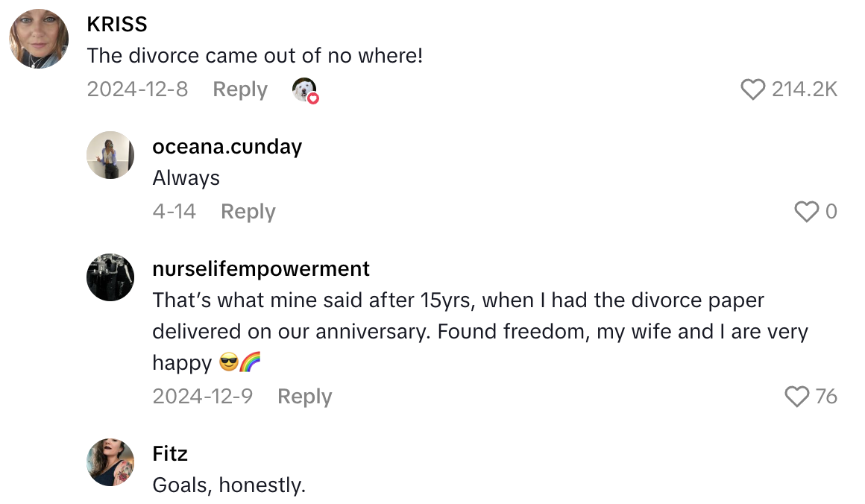Image resolution: width=865 pixels, height=504 pixels.
Task: Click the "Always" comment text
Action: [x=186, y=178]
